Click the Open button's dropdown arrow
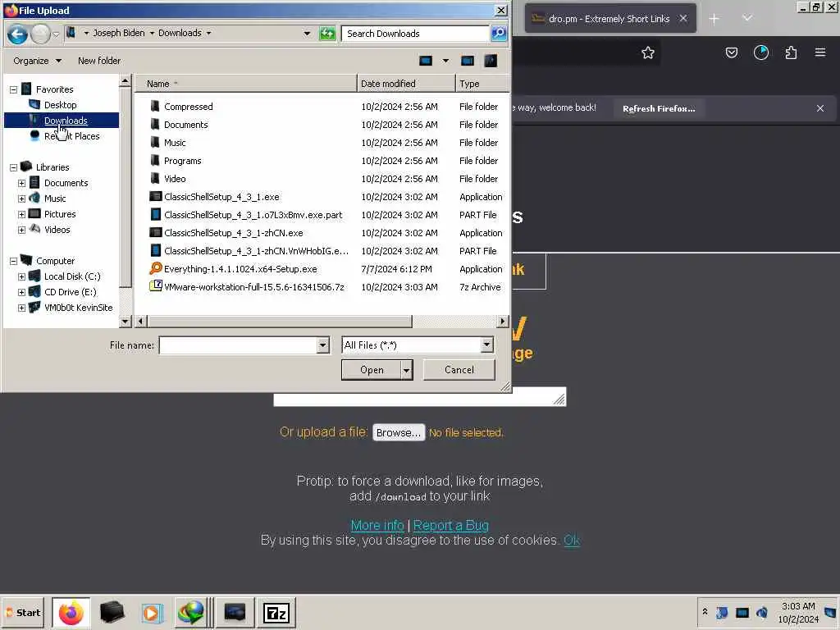Image resolution: width=840 pixels, height=630 pixels. tap(407, 370)
